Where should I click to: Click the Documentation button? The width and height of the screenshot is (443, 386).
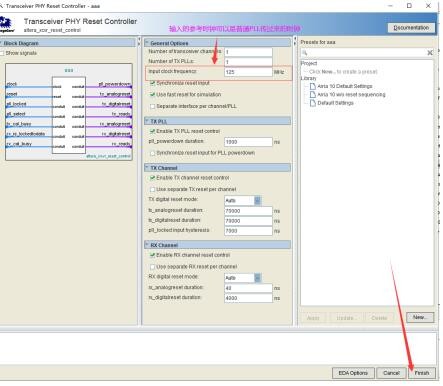pyautogui.click(x=411, y=28)
